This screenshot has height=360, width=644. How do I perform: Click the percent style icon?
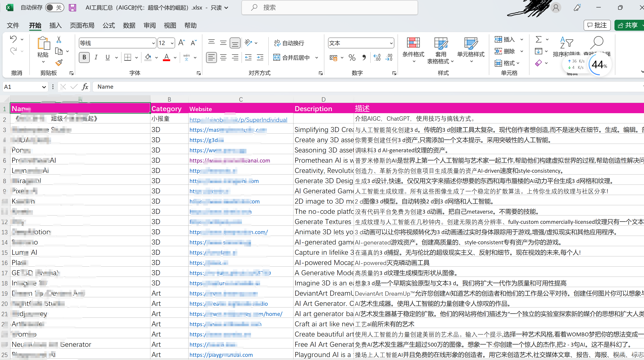click(352, 58)
